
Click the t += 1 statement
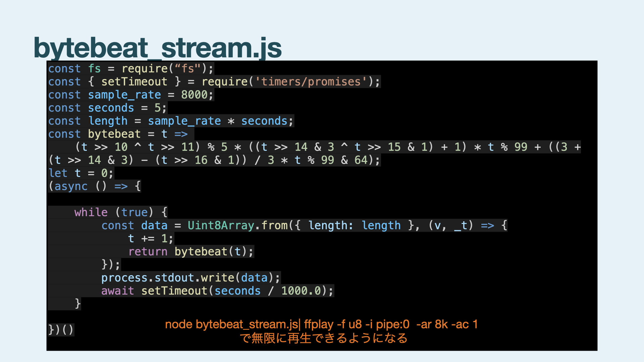(x=150, y=239)
